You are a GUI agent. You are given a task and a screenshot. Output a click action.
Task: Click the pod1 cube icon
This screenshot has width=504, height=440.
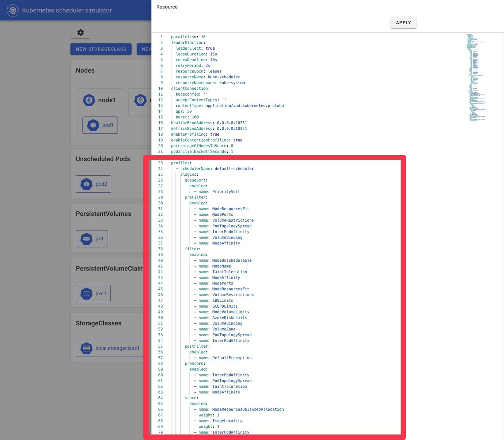93,125
